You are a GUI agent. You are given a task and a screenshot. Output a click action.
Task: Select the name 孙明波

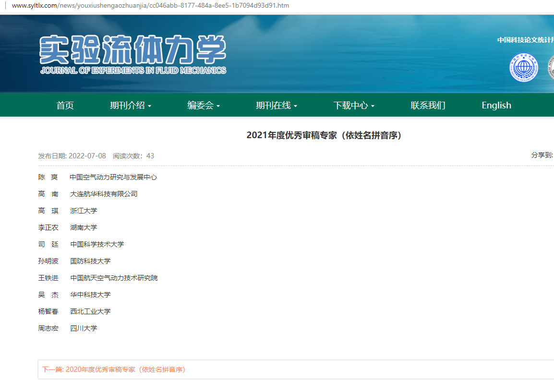click(48, 261)
